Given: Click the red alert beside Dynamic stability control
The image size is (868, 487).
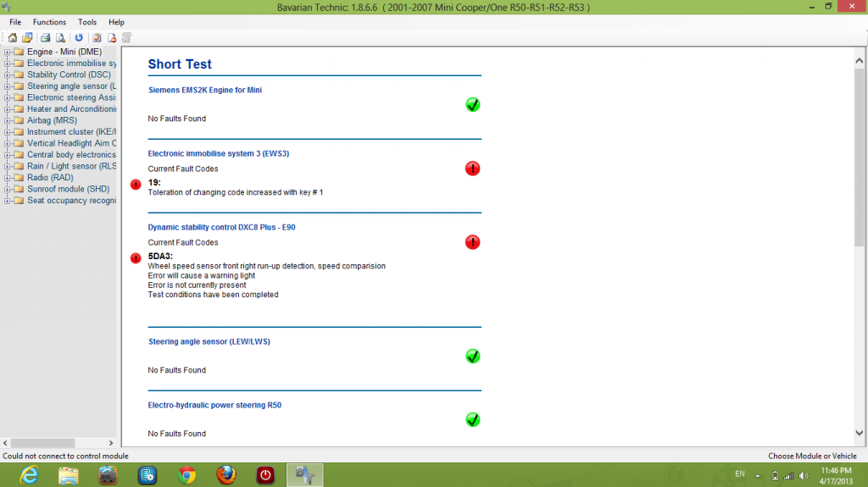Looking at the screenshot, I should coord(473,242).
